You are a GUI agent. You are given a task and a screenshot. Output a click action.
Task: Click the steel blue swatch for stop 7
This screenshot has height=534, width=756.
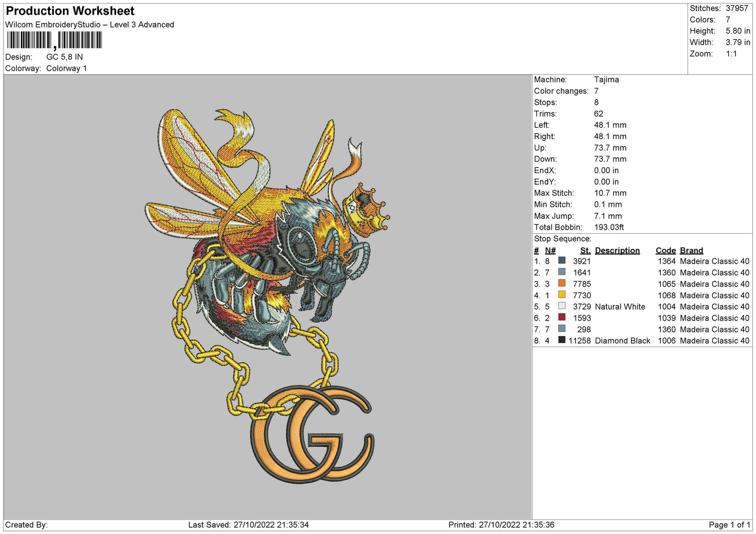pos(562,328)
